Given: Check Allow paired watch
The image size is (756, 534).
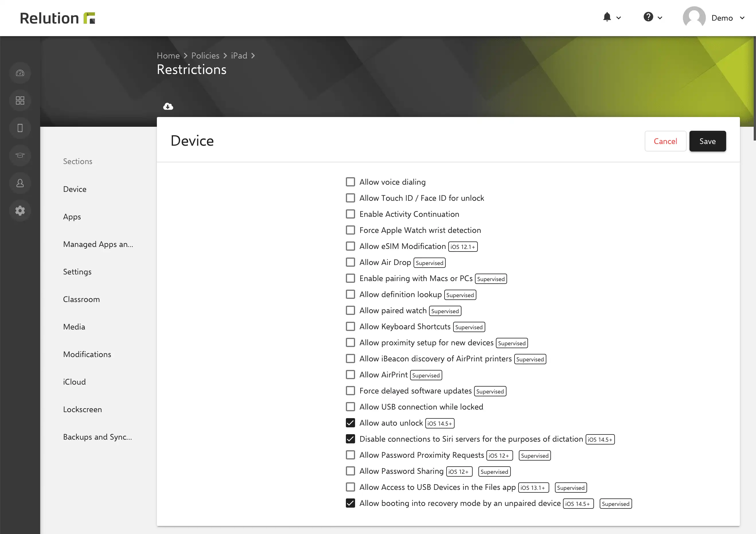Looking at the screenshot, I should [x=350, y=311].
